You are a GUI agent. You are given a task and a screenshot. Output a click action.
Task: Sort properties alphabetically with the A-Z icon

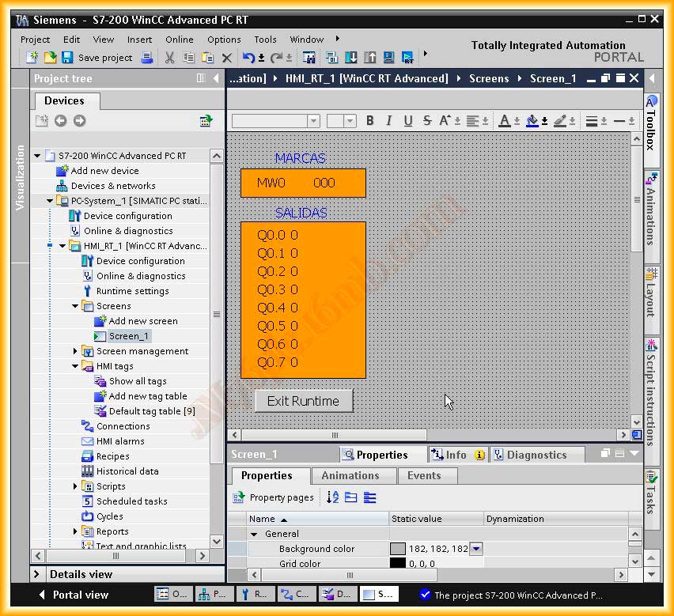click(x=332, y=497)
